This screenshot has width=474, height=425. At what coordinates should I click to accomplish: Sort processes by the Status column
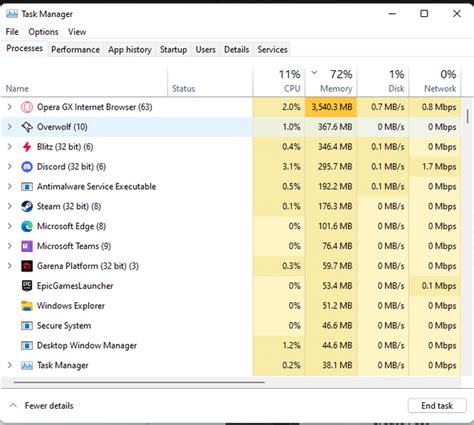tap(210, 82)
